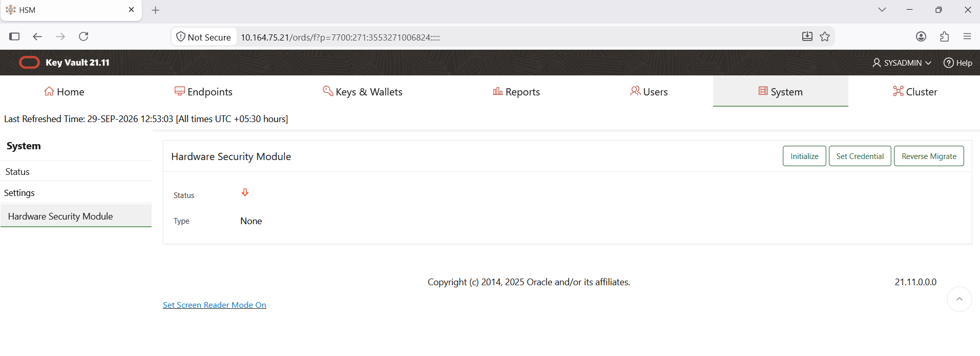Reload the current page
This screenshot has width=980, height=356.
tap(84, 36)
